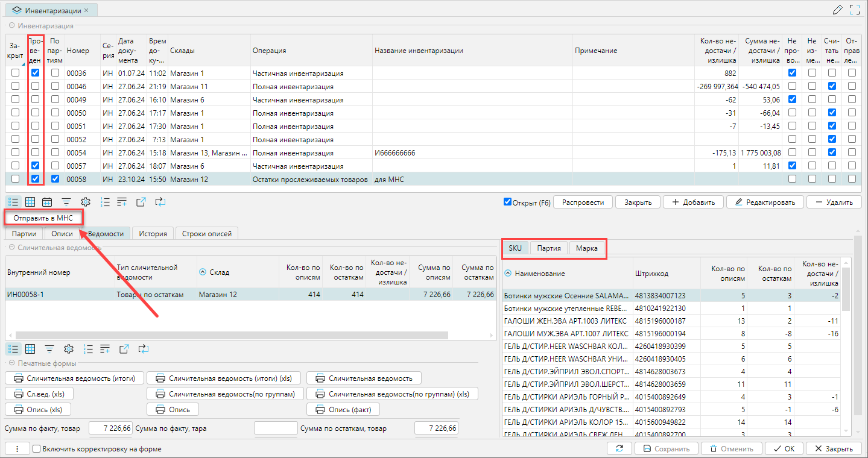868x458 pixels.
Task: Click the pencil edit icon at top right
Action: tap(837, 10)
